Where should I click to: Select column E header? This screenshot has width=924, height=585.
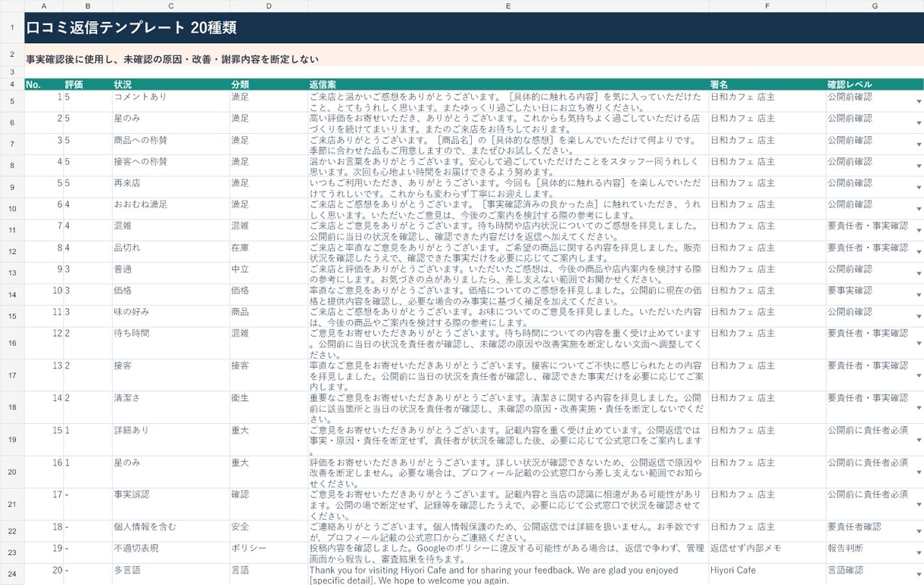(508, 6)
